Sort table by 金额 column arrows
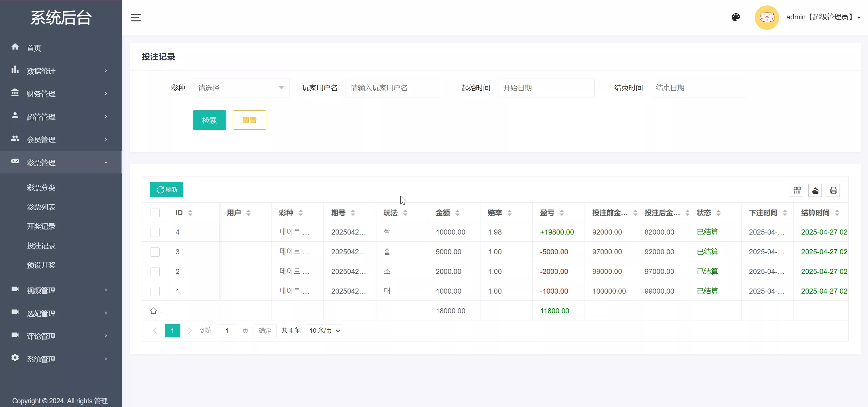868x407 pixels. pyautogui.click(x=457, y=213)
